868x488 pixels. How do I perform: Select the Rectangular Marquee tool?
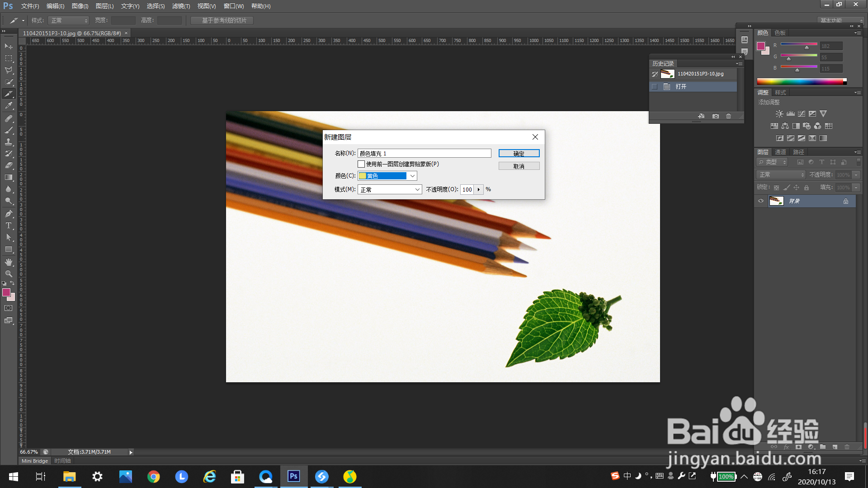(x=9, y=58)
